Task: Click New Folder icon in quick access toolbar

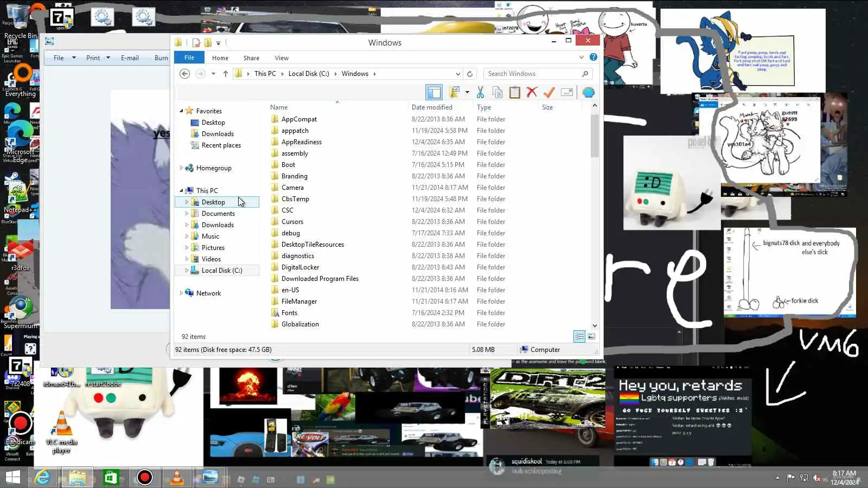Action: coord(207,43)
